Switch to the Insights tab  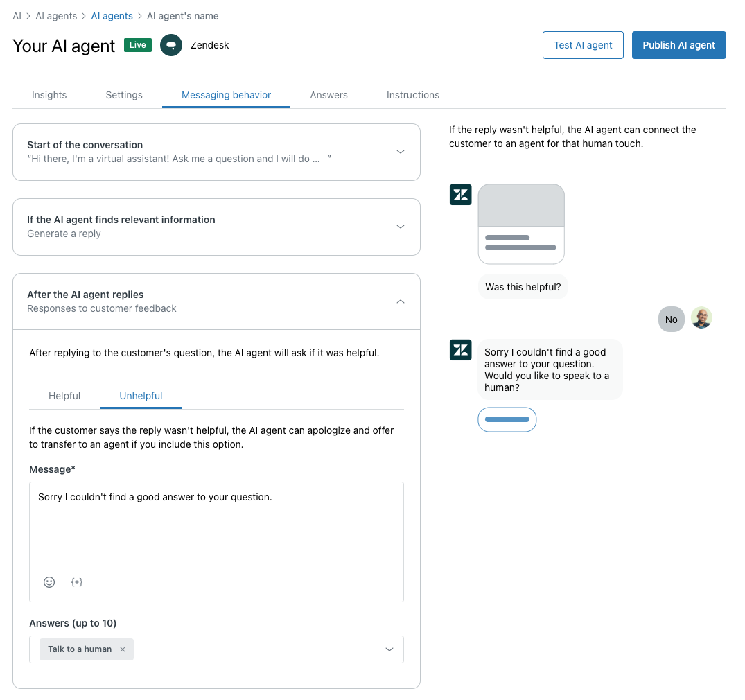click(49, 95)
